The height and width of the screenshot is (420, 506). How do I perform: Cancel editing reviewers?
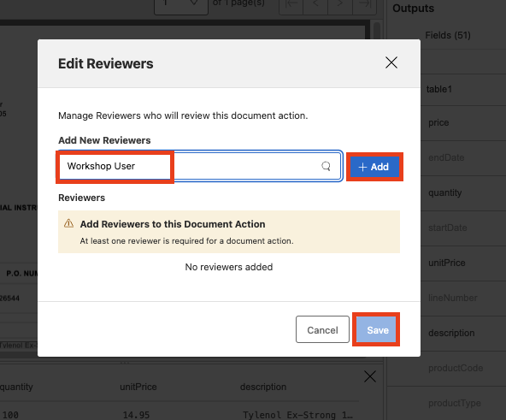[322, 329]
